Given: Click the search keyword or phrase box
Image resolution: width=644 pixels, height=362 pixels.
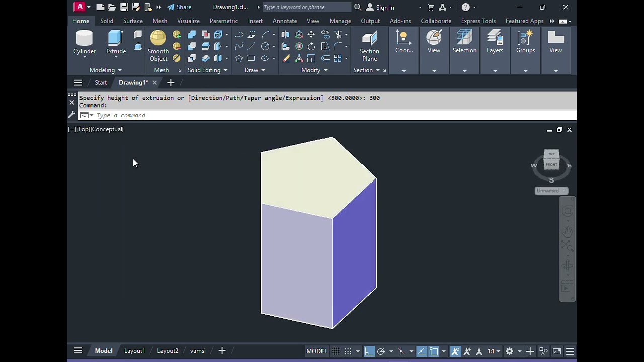Looking at the screenshot, I should [306, 7].
